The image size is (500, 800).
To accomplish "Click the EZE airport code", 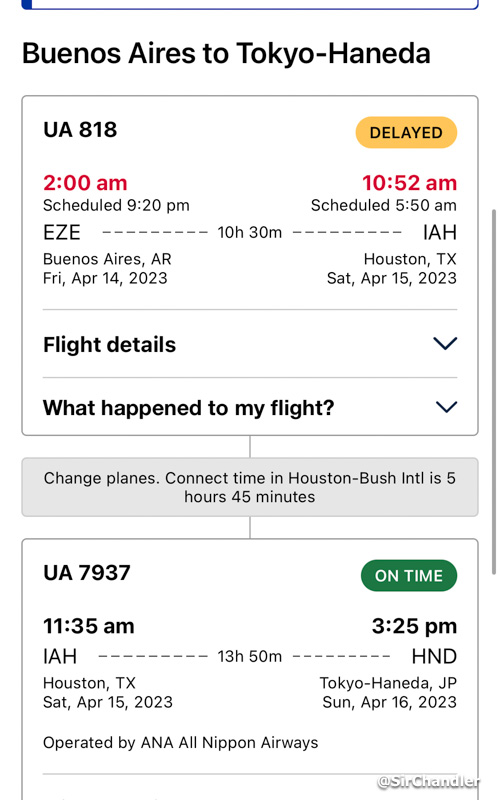I will (x=62, y=233).
